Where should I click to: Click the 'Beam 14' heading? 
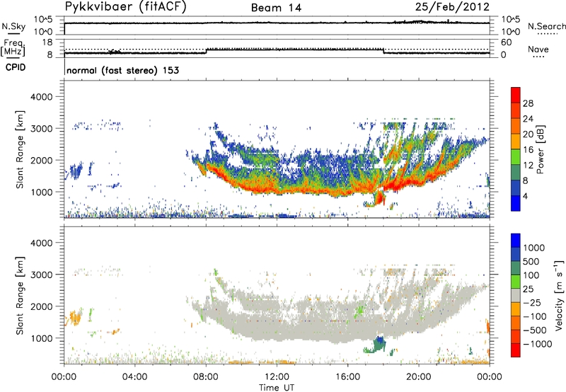coord(276,8)
